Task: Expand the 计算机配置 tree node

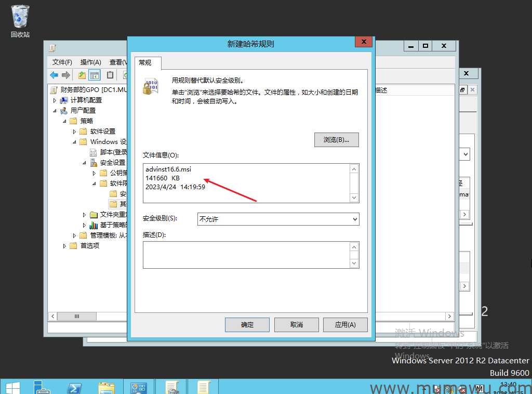Action: pyautogui.click(x=55, y=100)
